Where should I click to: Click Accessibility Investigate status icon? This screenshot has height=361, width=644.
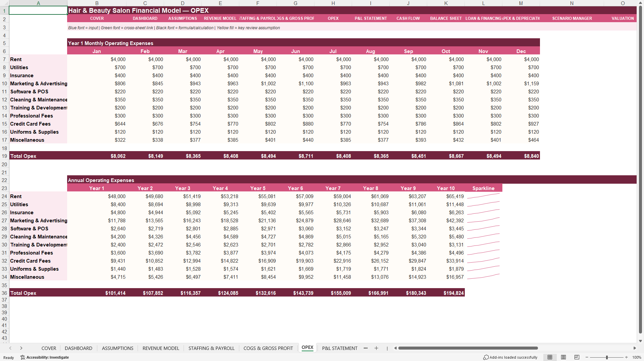tap(45, 357)
